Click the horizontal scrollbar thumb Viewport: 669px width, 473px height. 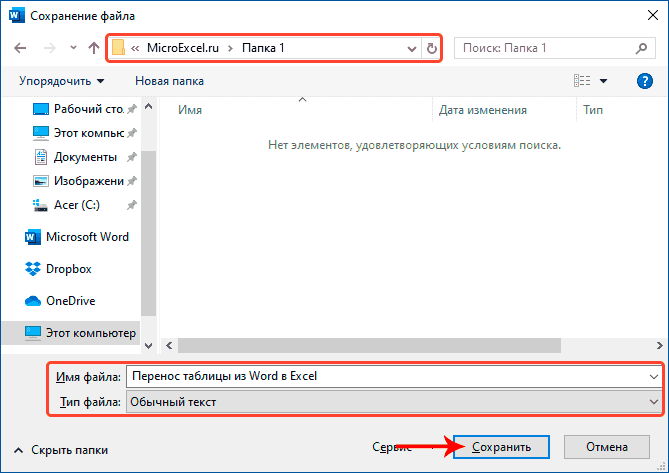tap(369, 345)
